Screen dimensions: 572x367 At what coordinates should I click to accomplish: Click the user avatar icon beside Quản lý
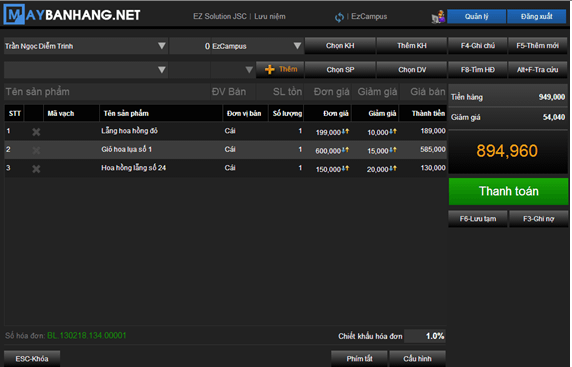point(438,17)
